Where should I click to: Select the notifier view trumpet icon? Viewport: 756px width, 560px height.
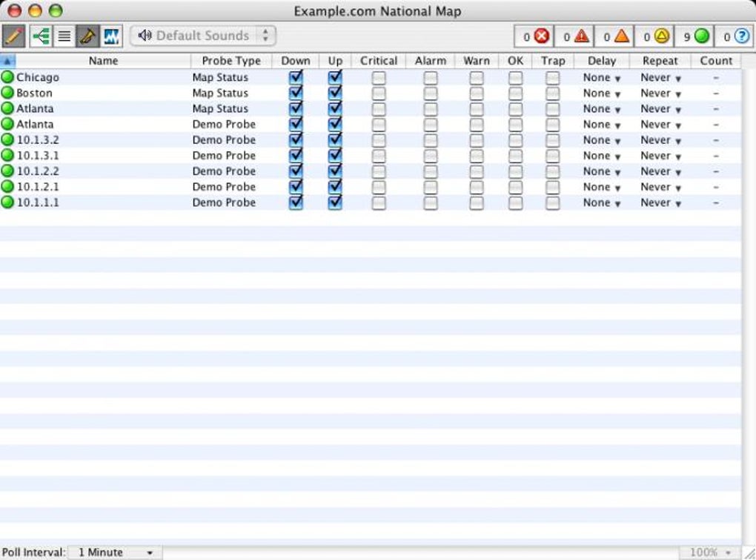[x=87, y=36]
